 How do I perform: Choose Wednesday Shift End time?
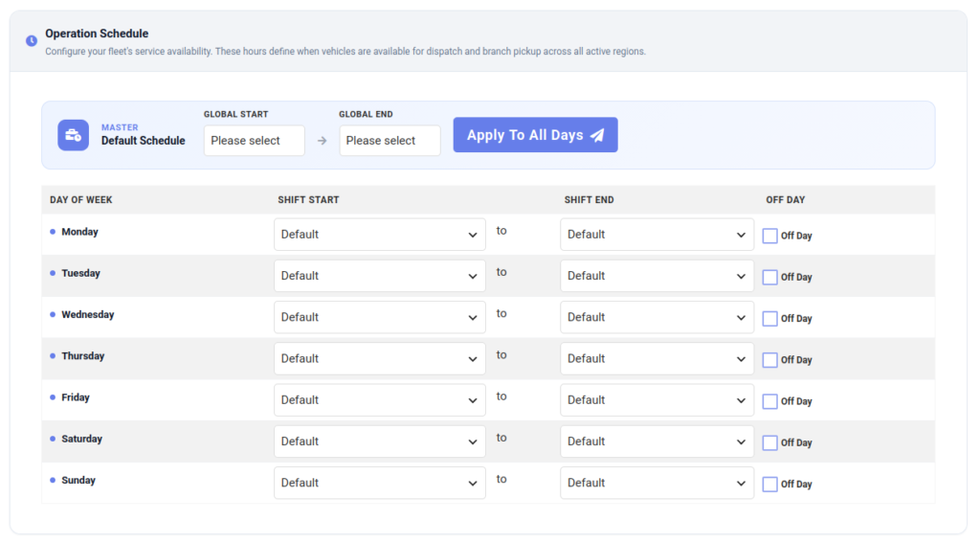click(657, 317)
